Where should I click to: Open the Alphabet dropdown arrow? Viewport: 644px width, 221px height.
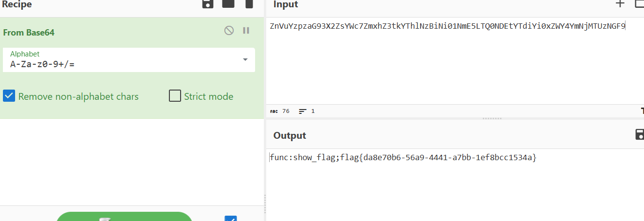pyautogui.click(x=245, y=60)
